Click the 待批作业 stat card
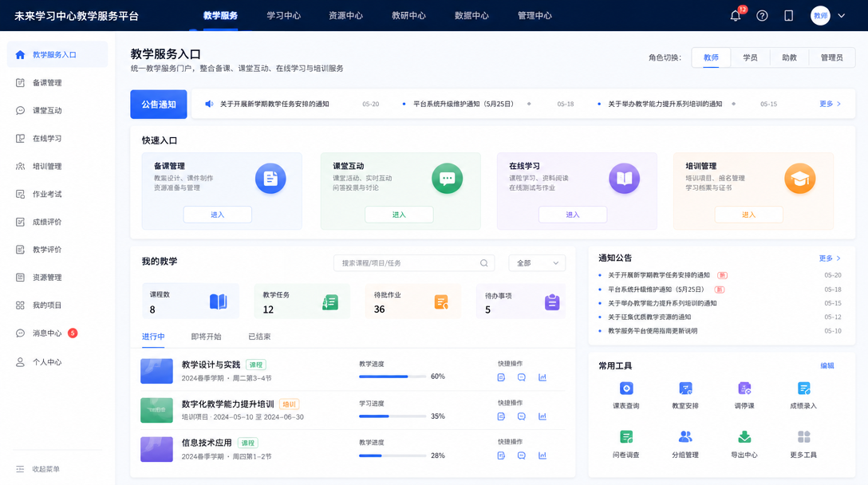This screenshot has height=485, width=868. tap(413, 302)
